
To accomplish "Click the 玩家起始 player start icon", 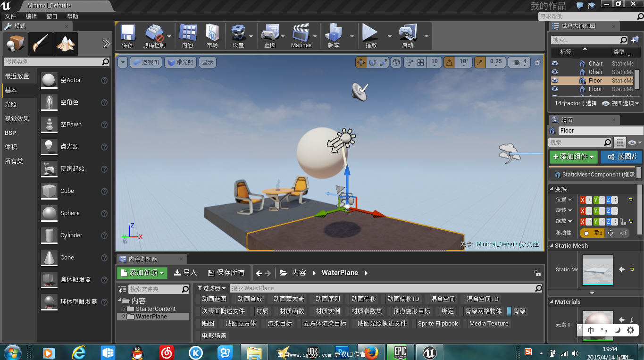I will click(x=49, y=169).
